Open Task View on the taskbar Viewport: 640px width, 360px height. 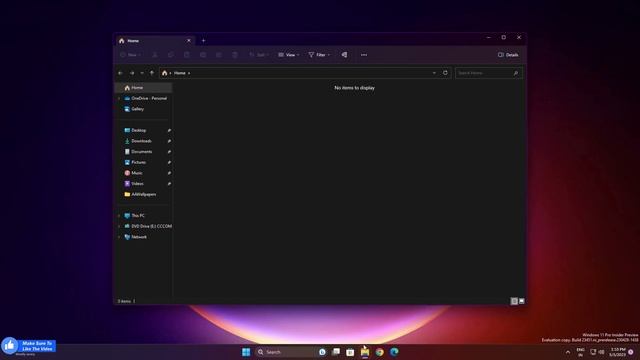pos(336,352)
